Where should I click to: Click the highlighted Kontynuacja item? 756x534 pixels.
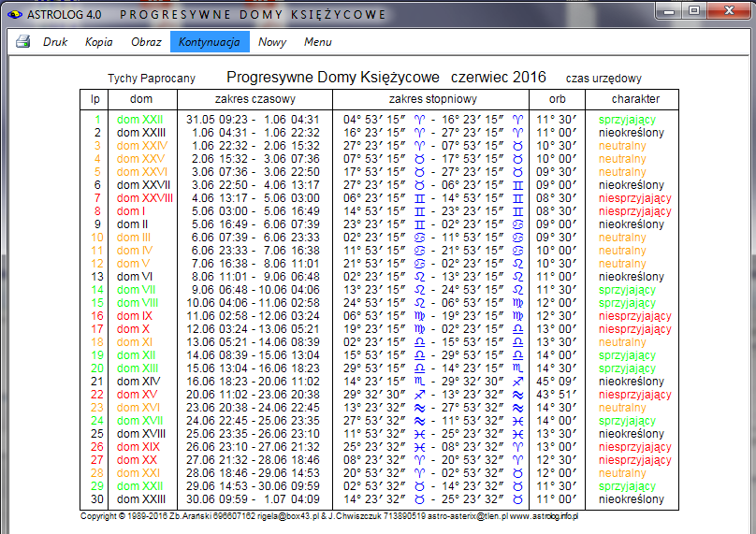(210, 42)
